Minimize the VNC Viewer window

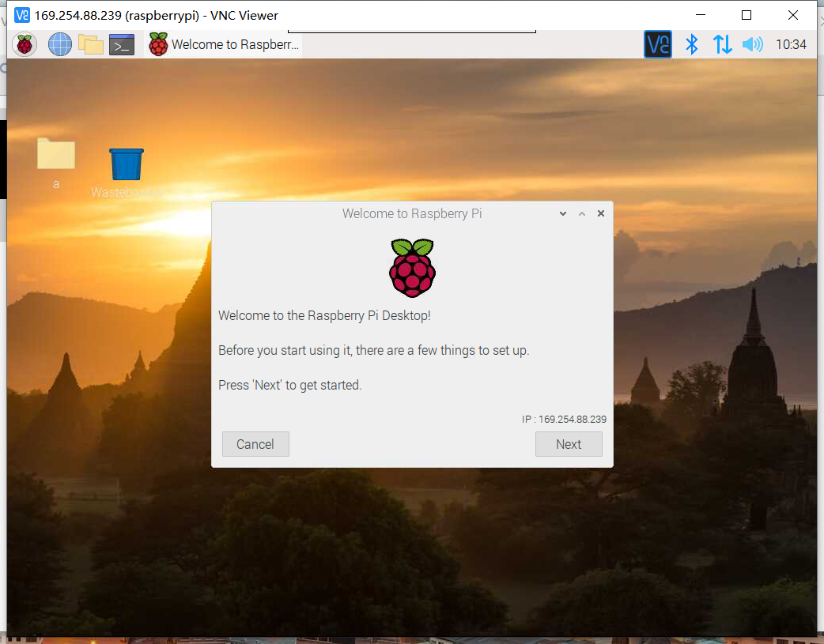tap(701, 15)
